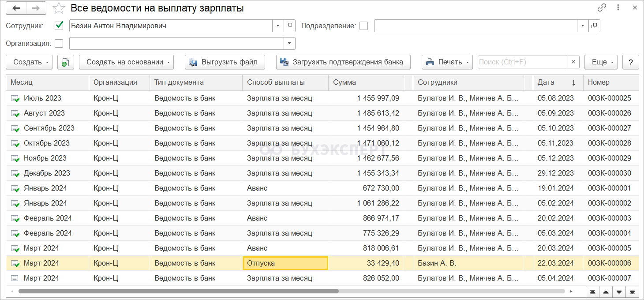
Task: Jump to the last list row
Action: coord(632,292)
